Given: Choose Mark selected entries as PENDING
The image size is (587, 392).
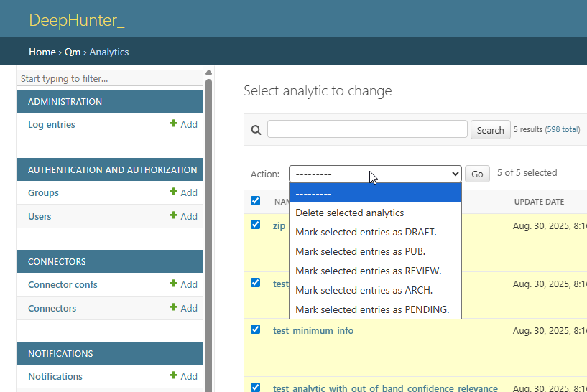Looking at the screenshot, I should pos(375,309).
